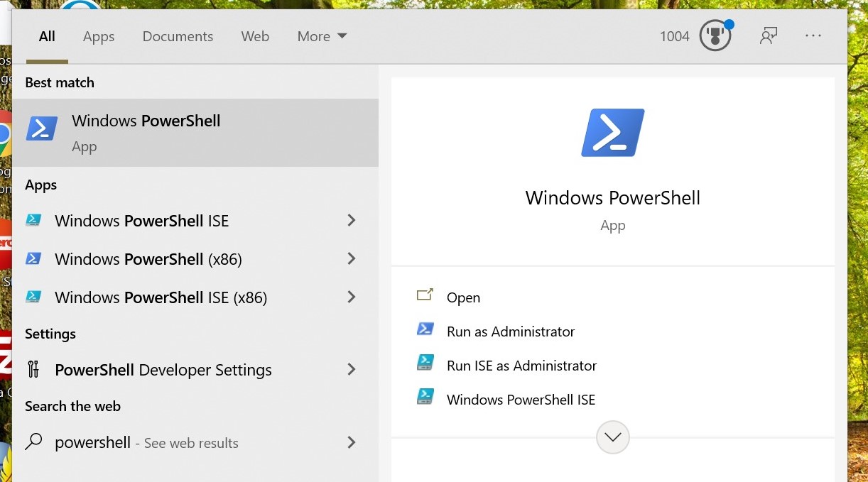Click the large PowerShell logo in preview

coord(612,133)
